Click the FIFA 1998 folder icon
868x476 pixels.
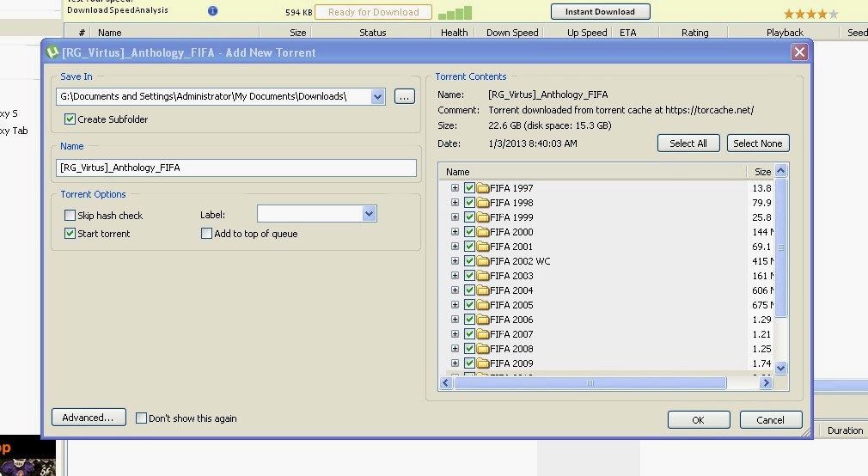[x=483, y=203]
